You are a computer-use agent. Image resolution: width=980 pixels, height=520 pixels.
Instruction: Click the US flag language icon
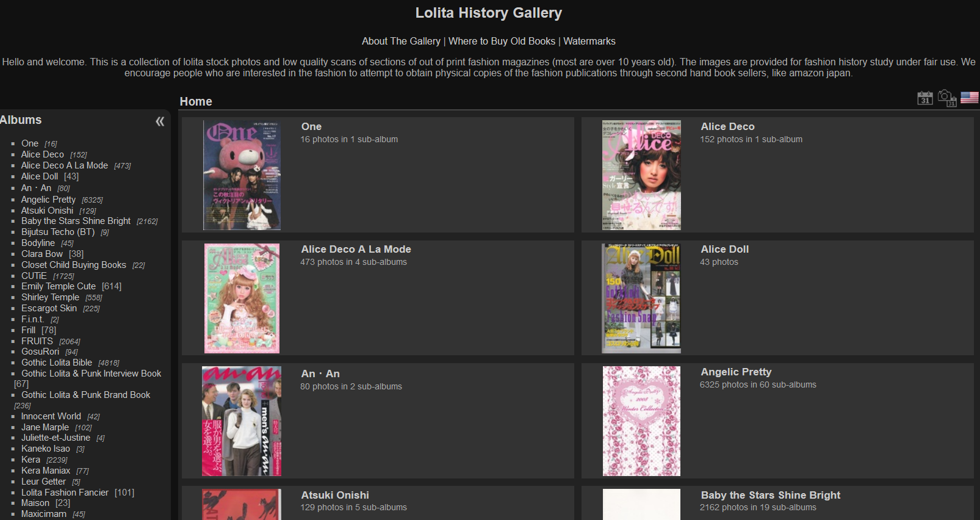(x=970, y=98)
